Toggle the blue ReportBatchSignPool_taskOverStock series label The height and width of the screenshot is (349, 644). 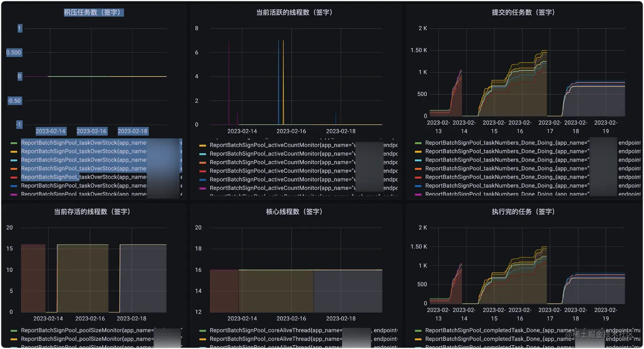coord(83,185)
